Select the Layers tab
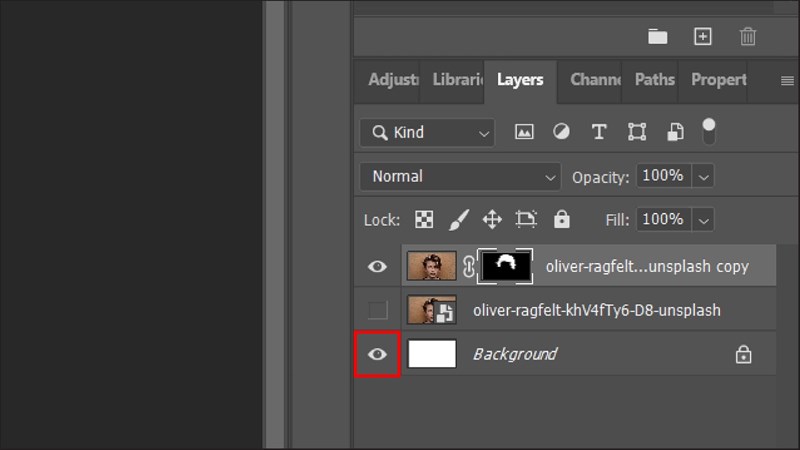The height and width of the screenshot is (450, 800). pos(520,80)
